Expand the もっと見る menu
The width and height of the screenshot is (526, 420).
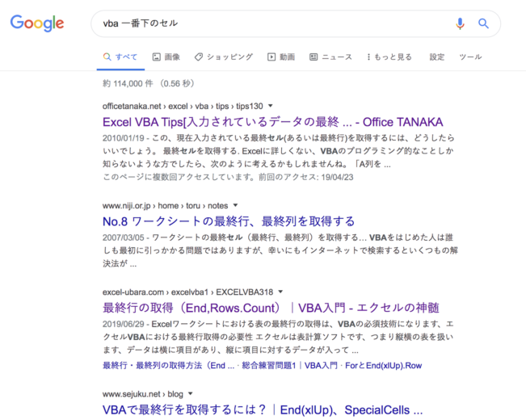pos(389,57)
